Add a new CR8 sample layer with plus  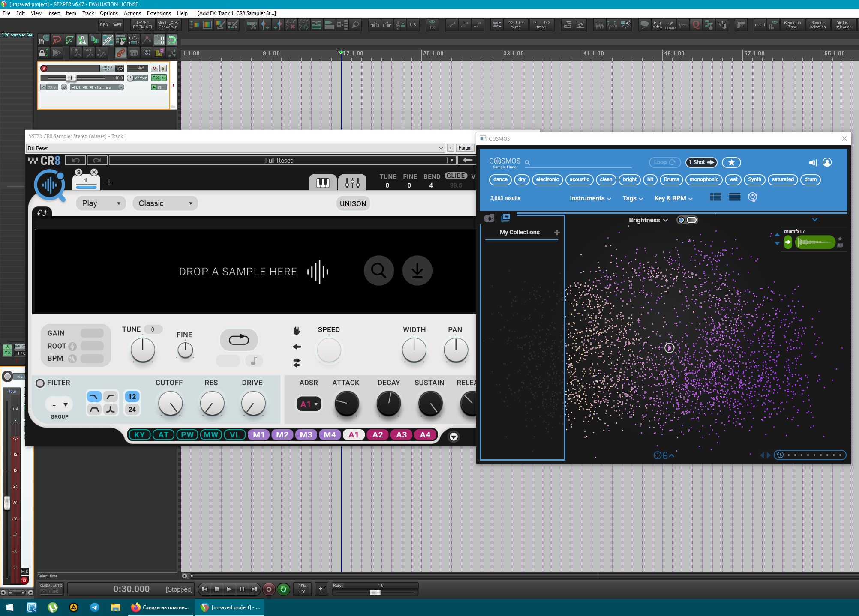109,182
